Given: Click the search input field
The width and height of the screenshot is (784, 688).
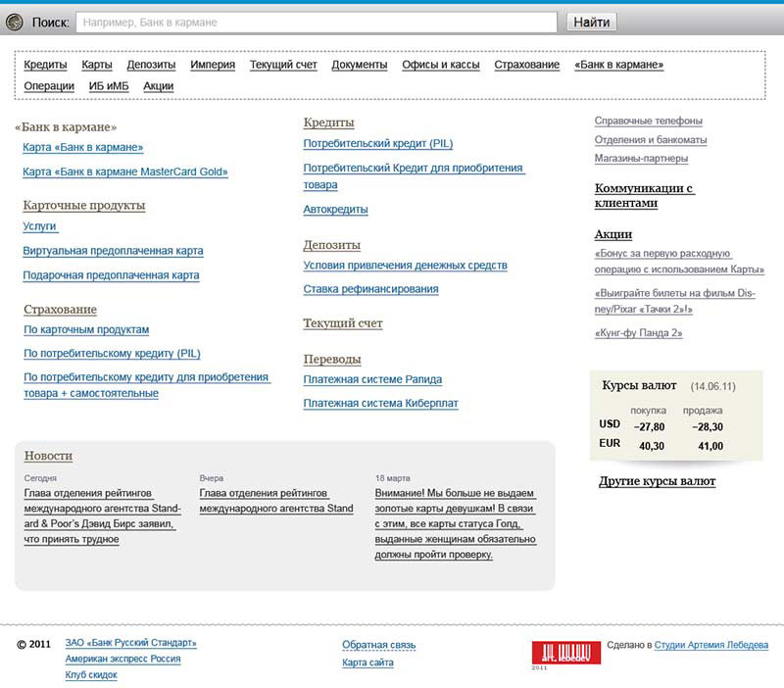Looking at the screenshot, I should 317,22.
